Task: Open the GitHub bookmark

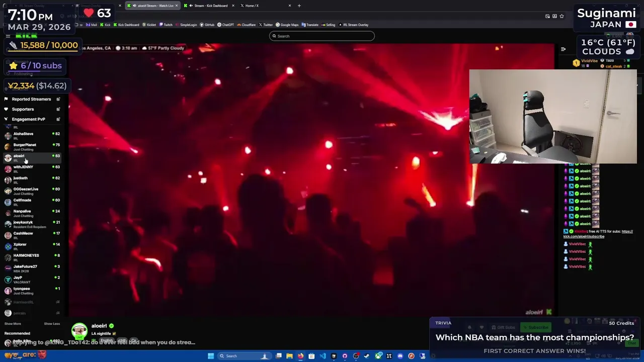Action: tap(207, 25)
